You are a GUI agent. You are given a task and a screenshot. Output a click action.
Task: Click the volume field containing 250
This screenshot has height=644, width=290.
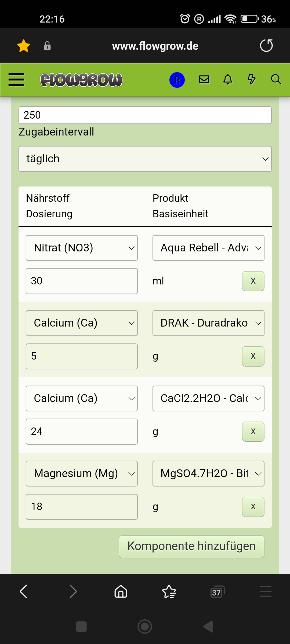pos(145,115)
